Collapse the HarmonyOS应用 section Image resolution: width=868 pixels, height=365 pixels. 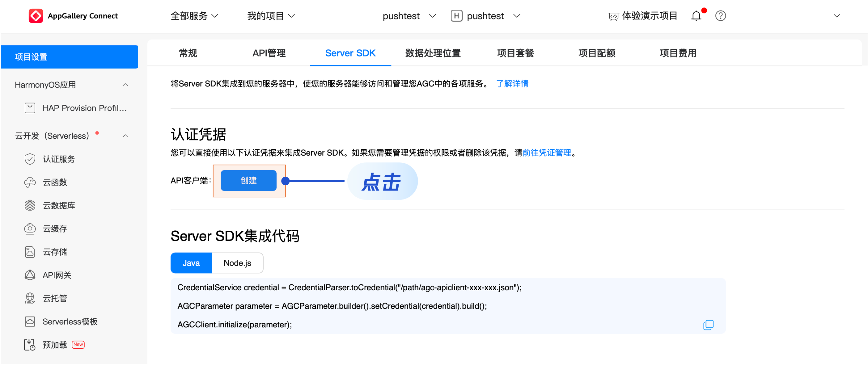click(125, 85)
